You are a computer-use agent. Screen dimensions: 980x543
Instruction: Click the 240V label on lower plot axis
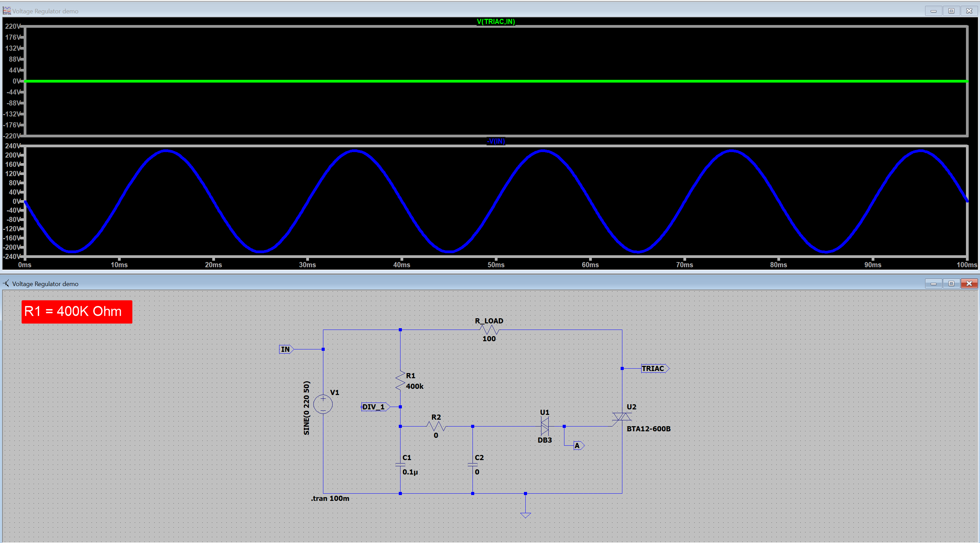tap(13, 146)
